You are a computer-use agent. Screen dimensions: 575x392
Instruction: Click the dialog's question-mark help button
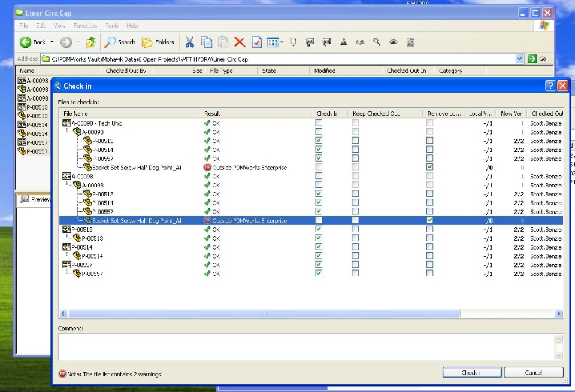pos(550,86)
